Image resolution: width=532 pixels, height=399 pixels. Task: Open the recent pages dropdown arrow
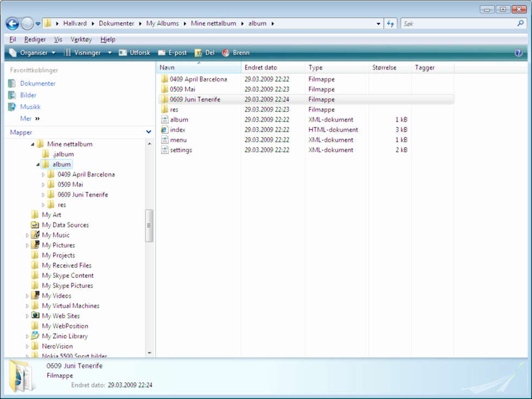pos(38,24)
